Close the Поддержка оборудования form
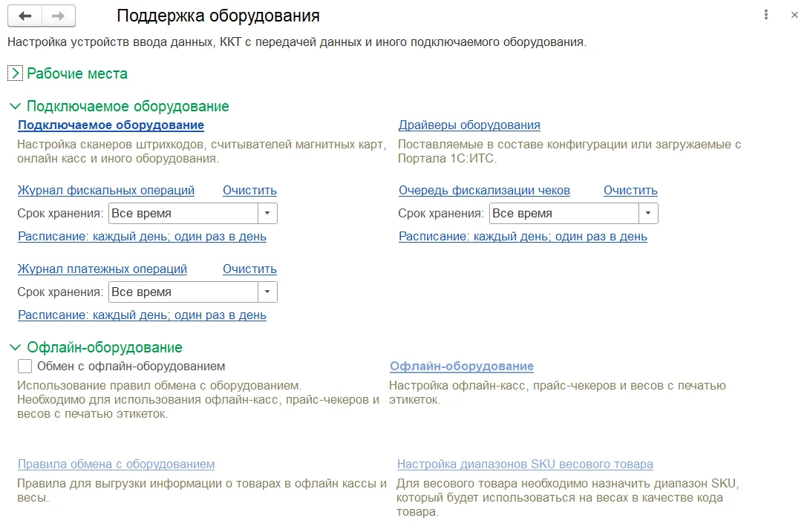Image resolution: width=807 pixels, height=532 pixels. (x=794, y=15)
